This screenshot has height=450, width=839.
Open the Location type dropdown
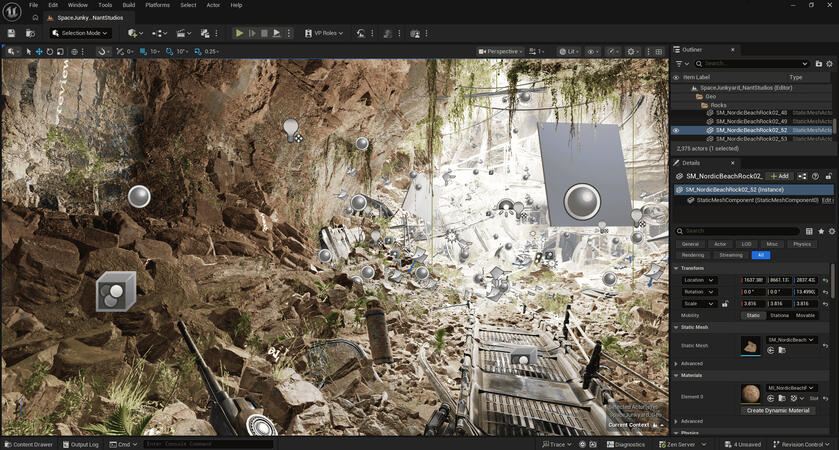click(699, 280)
